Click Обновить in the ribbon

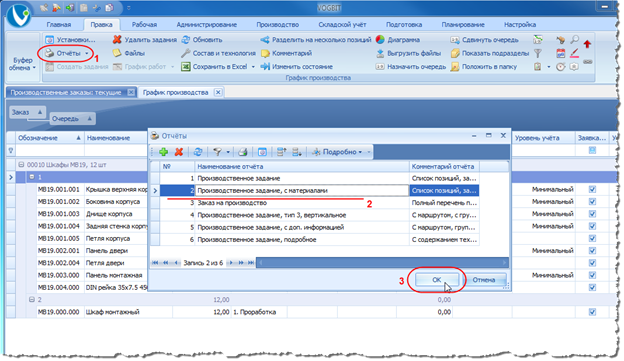pyautogui.click(x=202, y=40)
